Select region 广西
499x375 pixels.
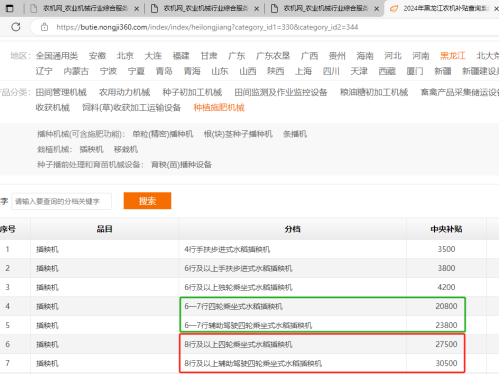[x=309, y=56]
